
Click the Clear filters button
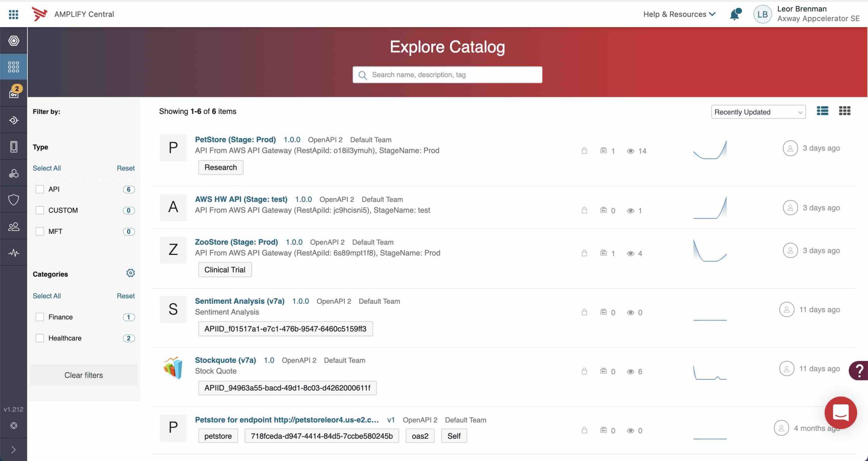click(84, 375)
